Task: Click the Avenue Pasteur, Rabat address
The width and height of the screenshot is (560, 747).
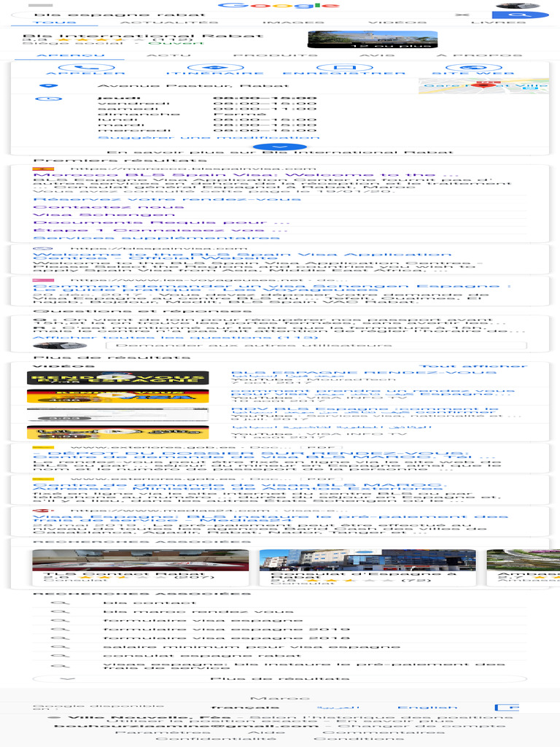Action: point(192,86)
